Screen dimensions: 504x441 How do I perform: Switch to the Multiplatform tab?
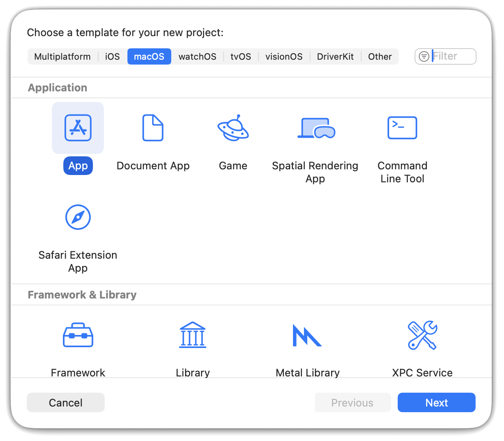click(x=62, y=56)
